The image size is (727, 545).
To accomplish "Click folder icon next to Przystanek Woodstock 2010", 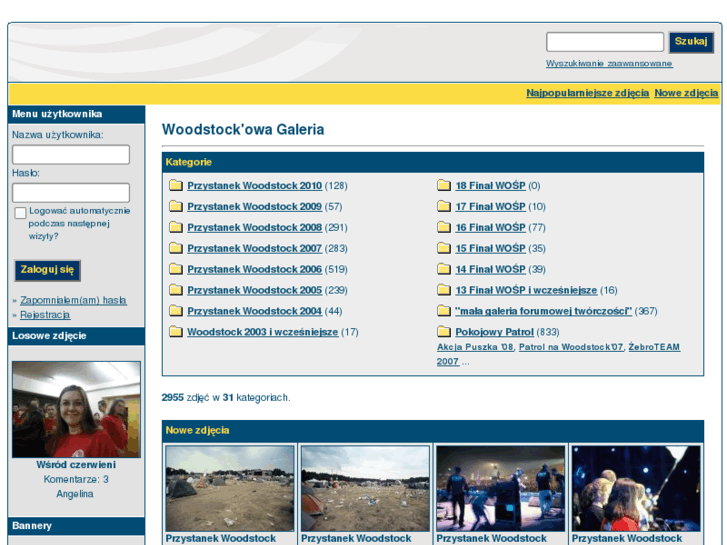I will (176, 186).
